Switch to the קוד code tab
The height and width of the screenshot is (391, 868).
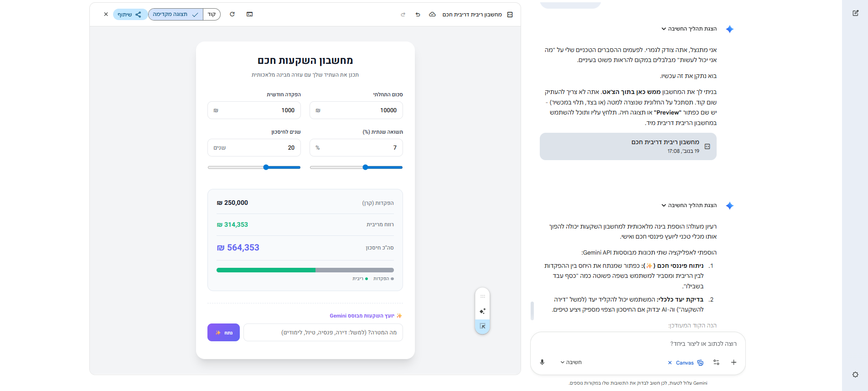pyautogui.click(x=212, y=15)
